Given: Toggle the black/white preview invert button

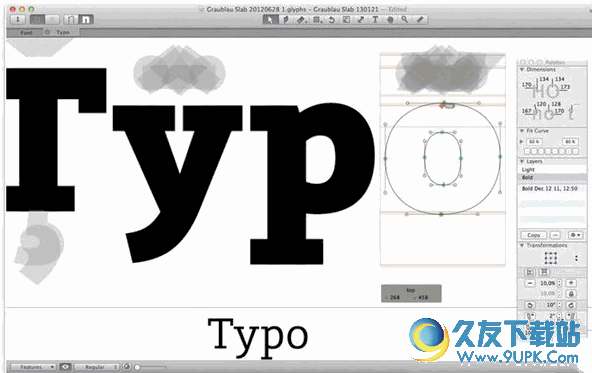Looking at the screenshot, I should (x=127, y=367).
